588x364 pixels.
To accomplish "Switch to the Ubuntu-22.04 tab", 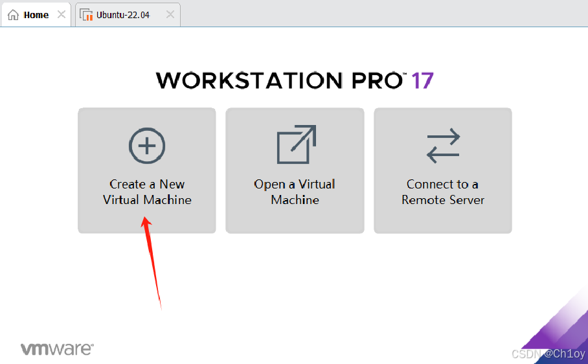I will point(128,15).
